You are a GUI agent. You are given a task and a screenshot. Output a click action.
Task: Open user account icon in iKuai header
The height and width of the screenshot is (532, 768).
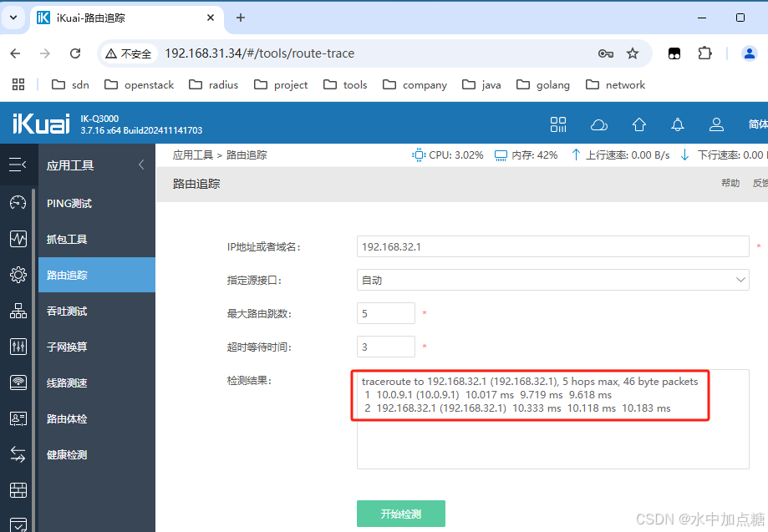[716, 124]
